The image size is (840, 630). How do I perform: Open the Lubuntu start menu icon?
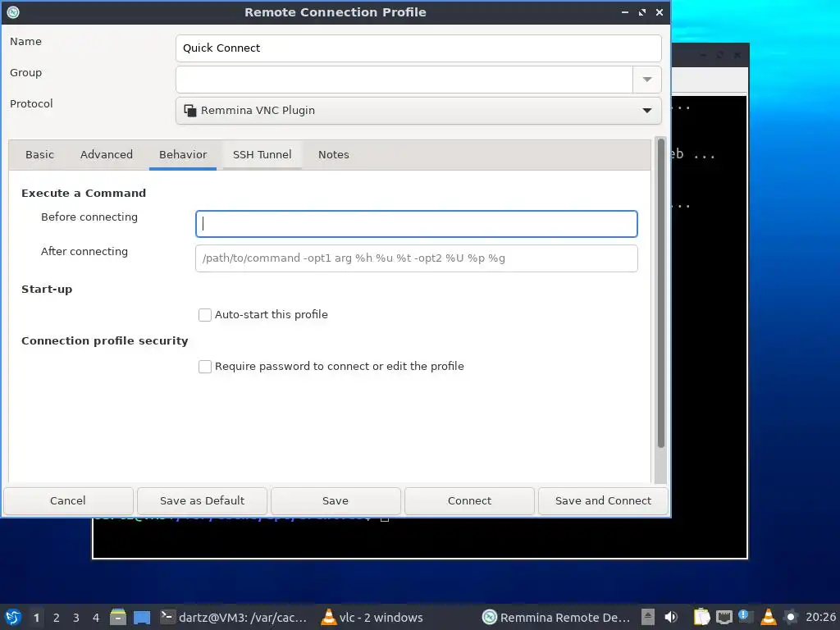coord(13,617)
